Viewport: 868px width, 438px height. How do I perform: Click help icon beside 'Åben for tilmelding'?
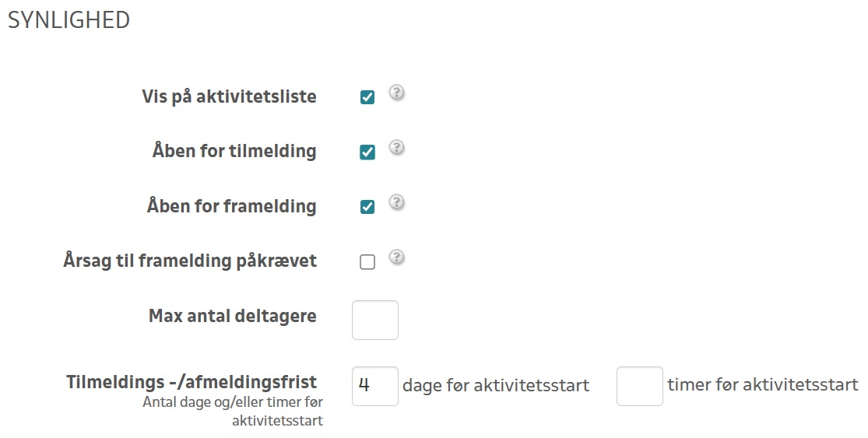[x=396, y=148]
